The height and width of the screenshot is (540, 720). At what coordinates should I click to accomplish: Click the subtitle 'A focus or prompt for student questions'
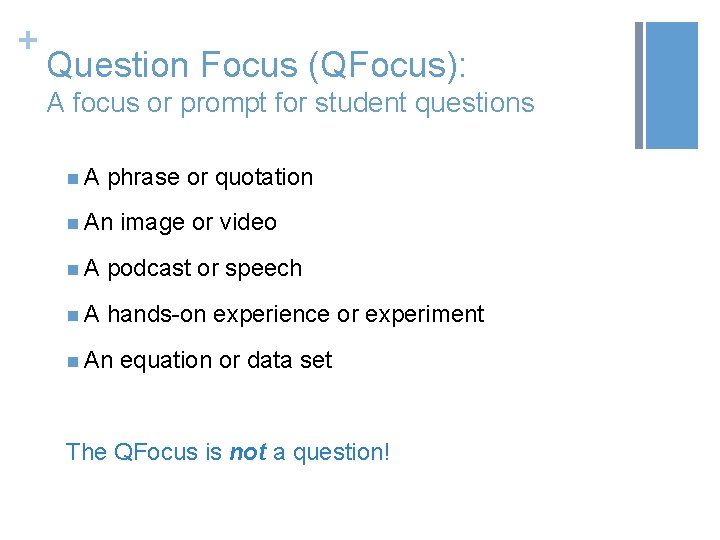[x=290, y=103]
